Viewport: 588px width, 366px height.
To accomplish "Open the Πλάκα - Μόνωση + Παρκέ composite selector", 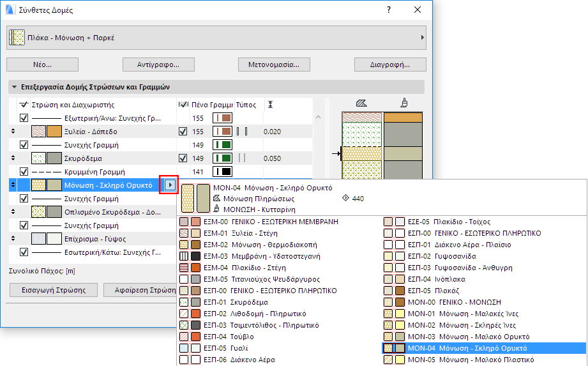I will (216, 38).
